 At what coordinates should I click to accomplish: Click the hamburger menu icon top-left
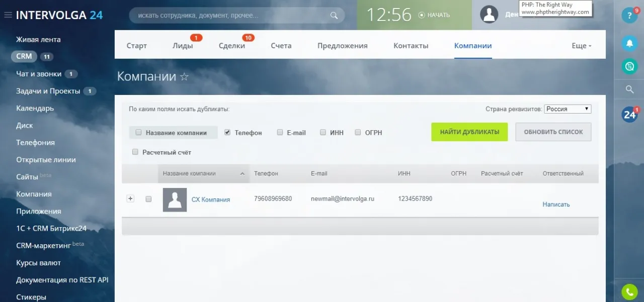coord(8,14)
